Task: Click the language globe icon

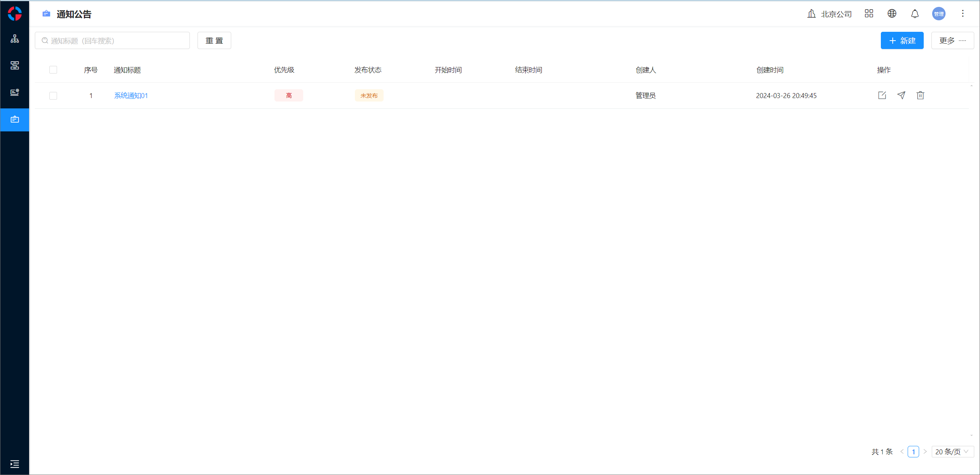Action: [x=892, y=14]
